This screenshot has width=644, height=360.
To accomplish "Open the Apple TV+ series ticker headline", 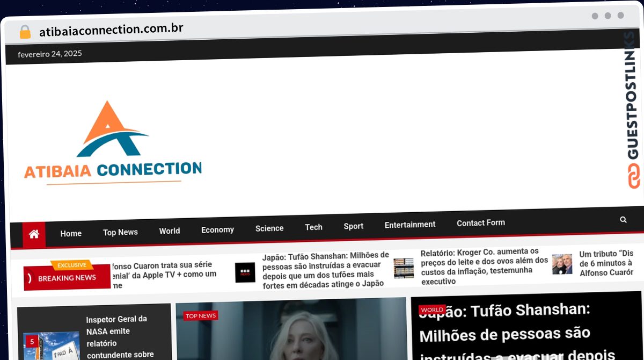I will pyautogui.click(x=164, y=275).
